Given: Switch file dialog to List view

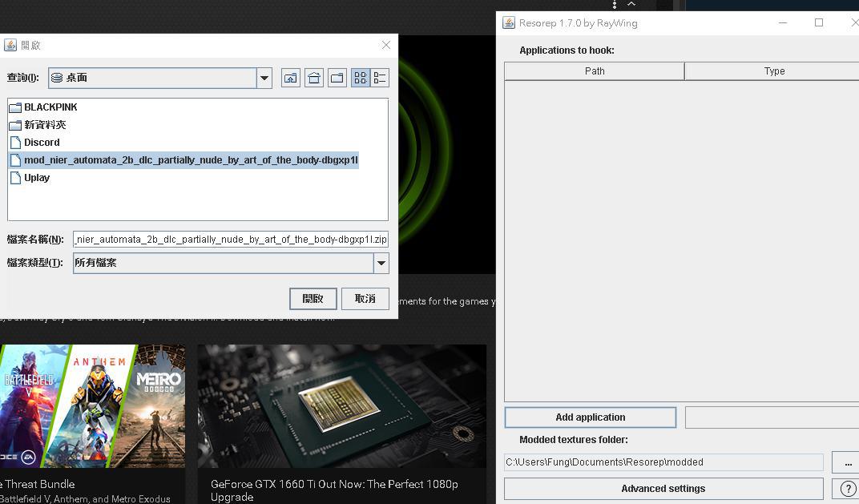Looking at the screenshot, I should 361,78.
